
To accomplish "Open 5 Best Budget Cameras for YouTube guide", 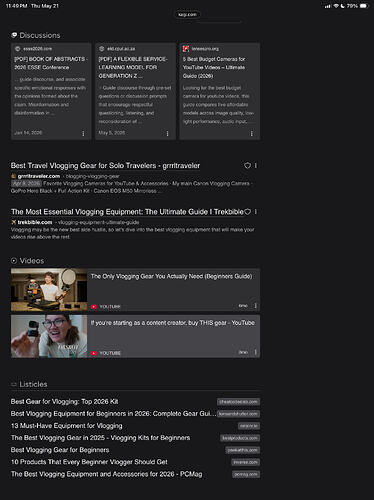I will pos(214,67).
